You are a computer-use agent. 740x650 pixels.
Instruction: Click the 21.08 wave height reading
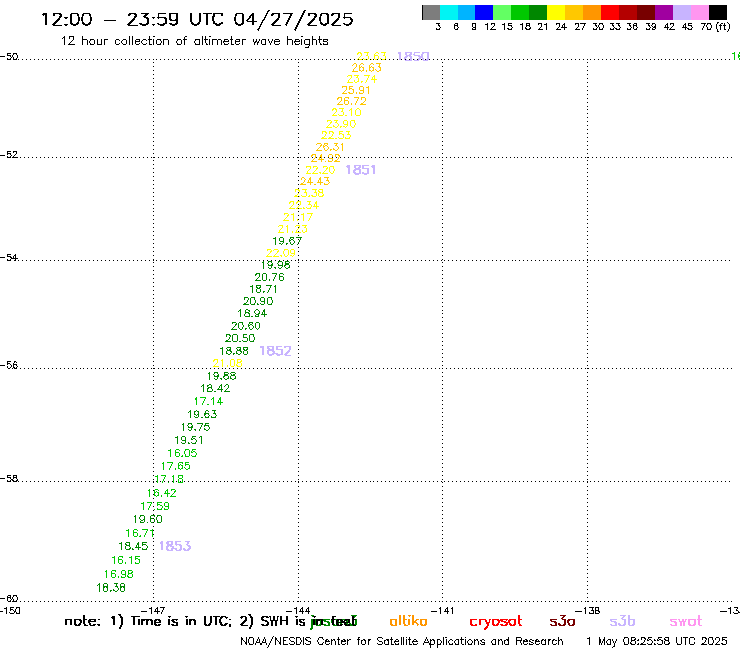(x=227, y=363)
